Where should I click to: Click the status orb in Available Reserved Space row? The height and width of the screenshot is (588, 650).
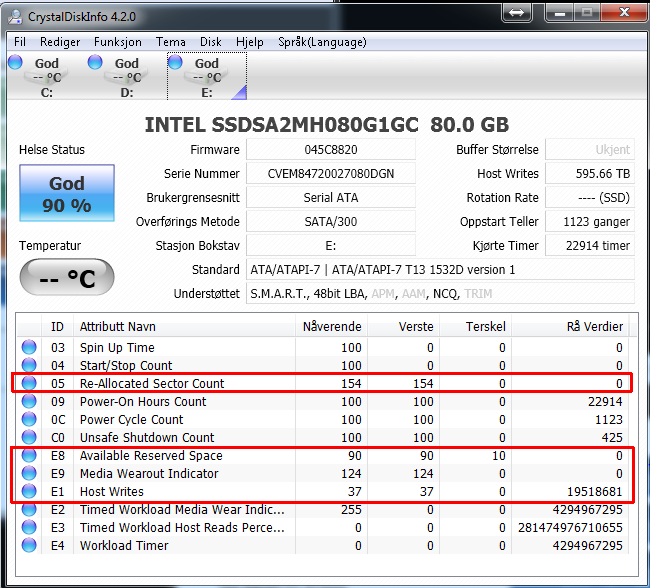point(29,455)
